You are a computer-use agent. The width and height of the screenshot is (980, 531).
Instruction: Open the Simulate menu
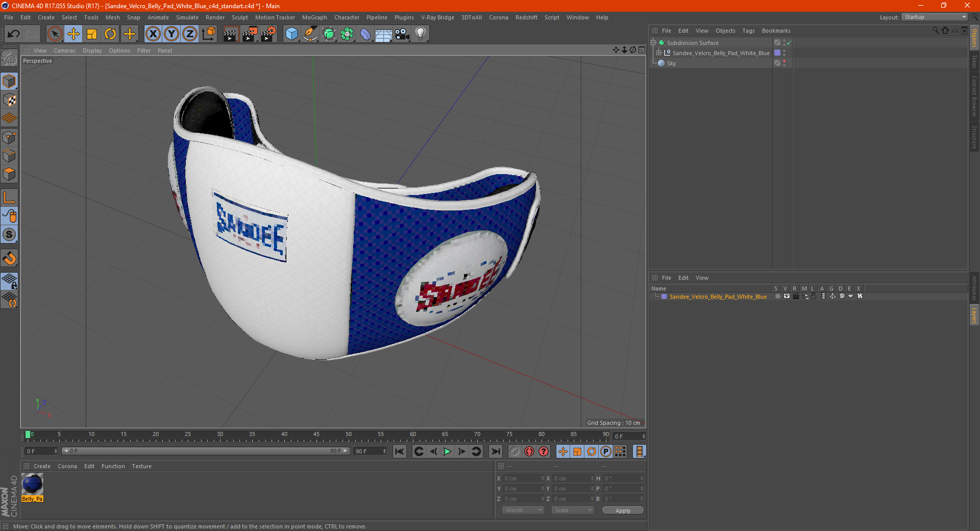point(187,17)
